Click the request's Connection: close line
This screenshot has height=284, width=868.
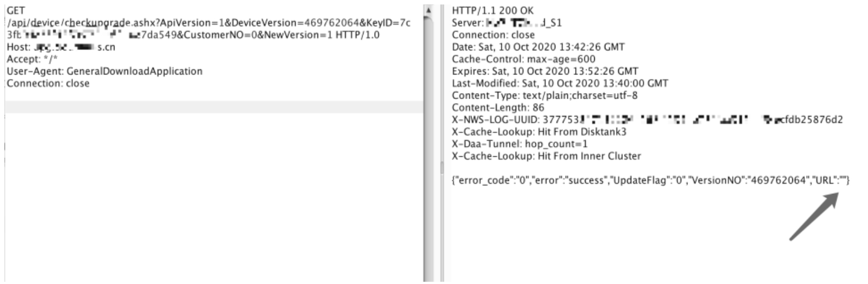point(48,83)
